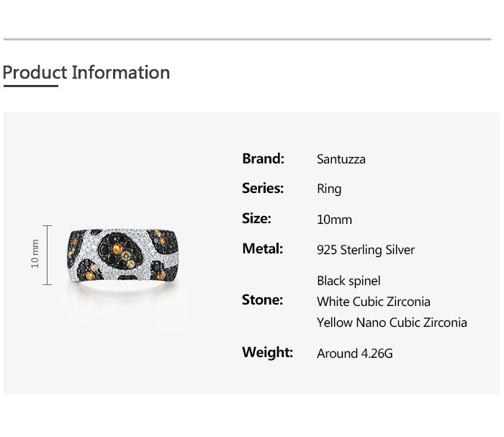Click the dark underline beneath the heading

(30, 86)
